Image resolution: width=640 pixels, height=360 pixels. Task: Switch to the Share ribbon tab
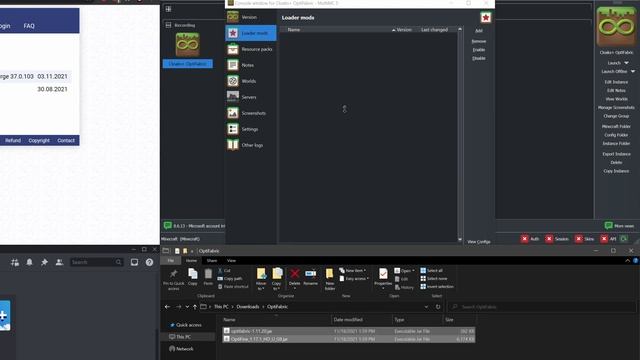(212, 260)
